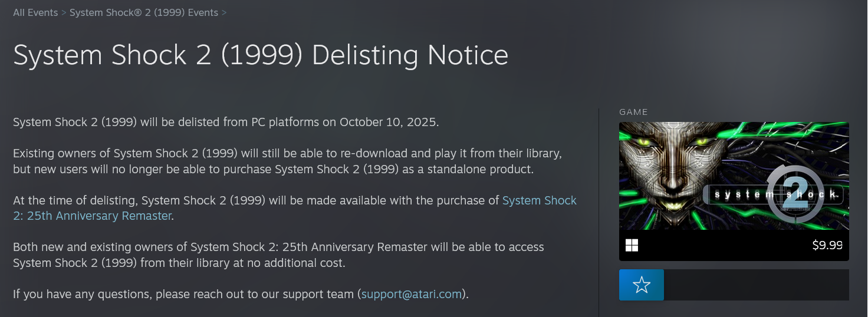
Task: Click the support@atari.com email link
Action: [x=412, y=294]
